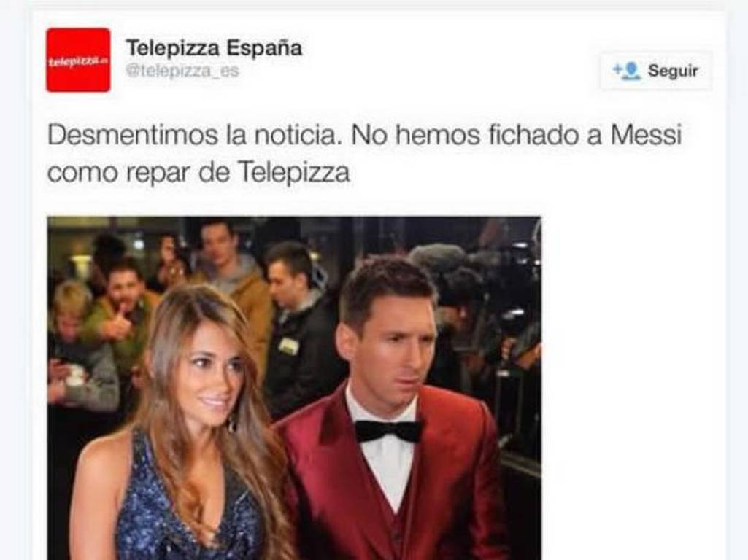
Task: Click the tweet text starting with Desmentimos
Action: pos(364,153)
